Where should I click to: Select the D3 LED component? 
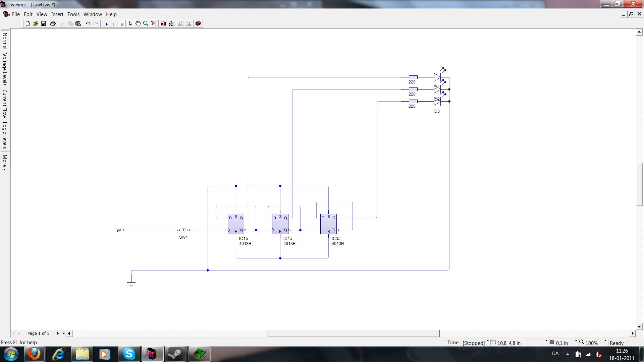tap(437, 101)
